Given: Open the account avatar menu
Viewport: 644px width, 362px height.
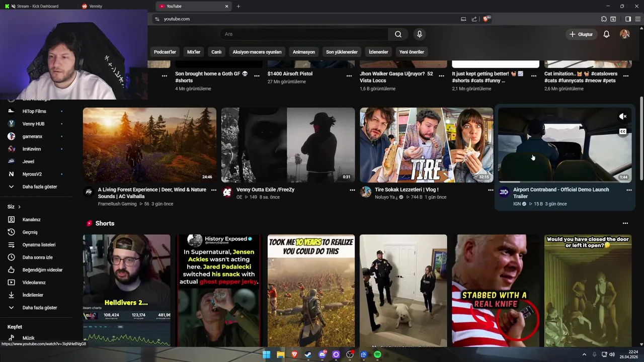Looking at the screenshot, I should pos(625,34).
